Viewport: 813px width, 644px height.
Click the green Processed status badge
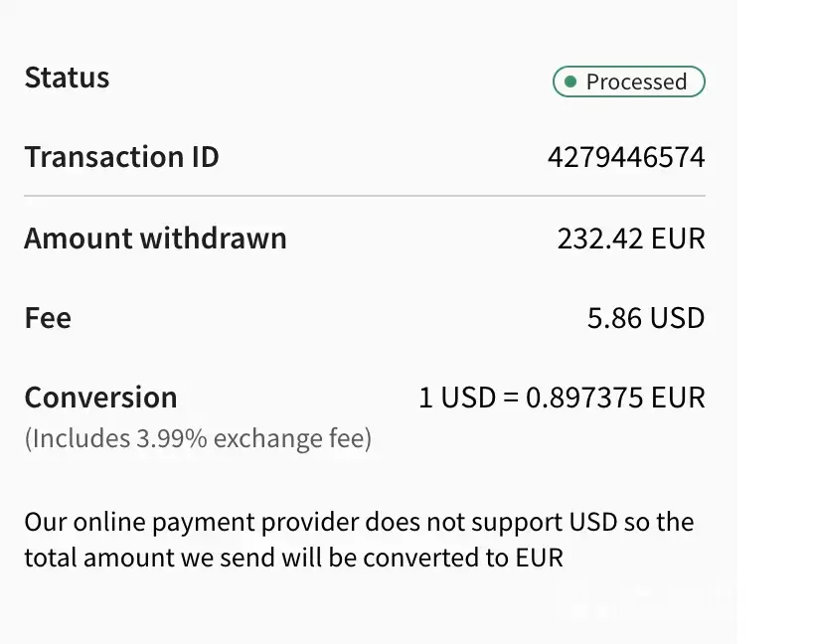pos(628,81)
